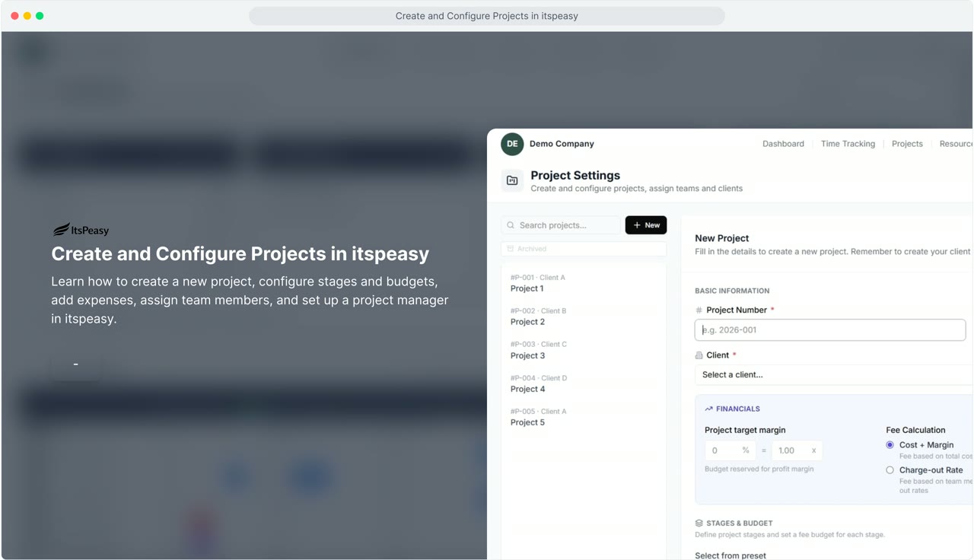Click the #P-001 · Client A label
This screenshot has height=560, width=974.
point(538,278)
